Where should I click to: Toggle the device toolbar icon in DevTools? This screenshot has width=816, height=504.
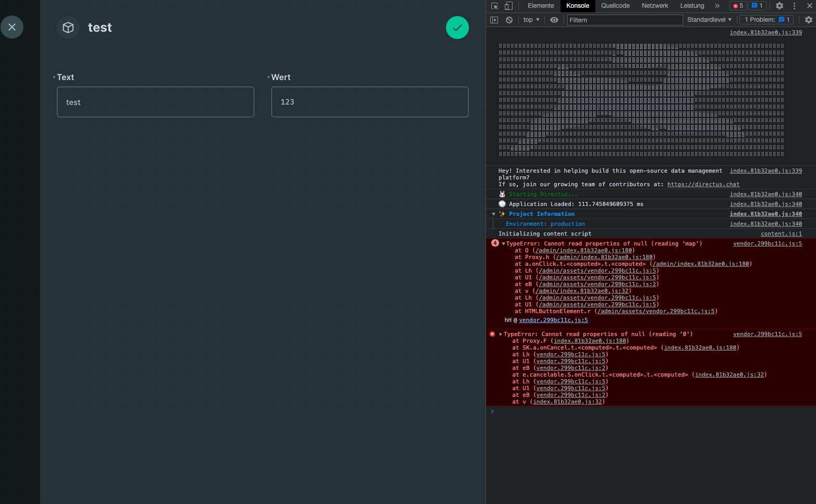[508, 6]
